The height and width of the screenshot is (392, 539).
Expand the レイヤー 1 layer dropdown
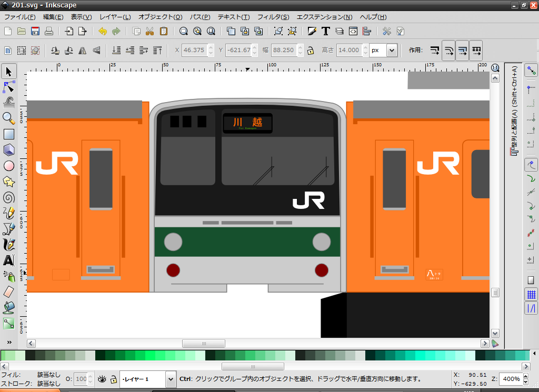171,379
